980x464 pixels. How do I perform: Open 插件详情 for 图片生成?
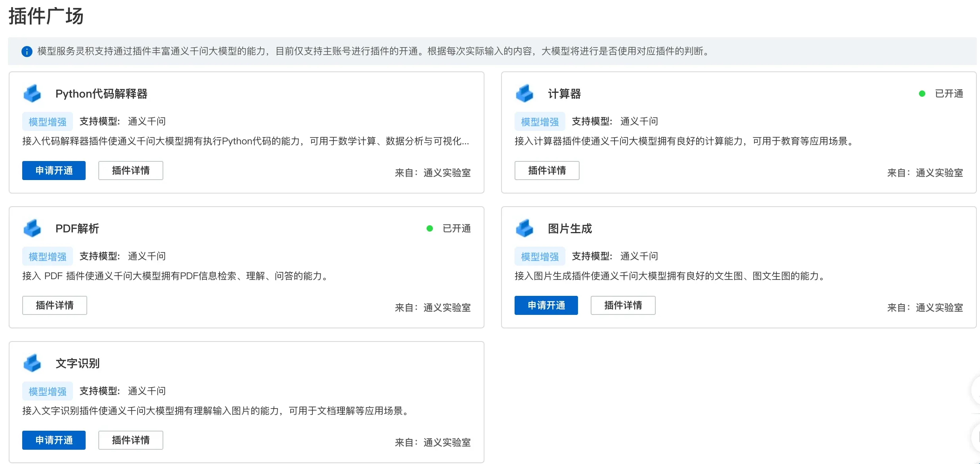point(623,305)
